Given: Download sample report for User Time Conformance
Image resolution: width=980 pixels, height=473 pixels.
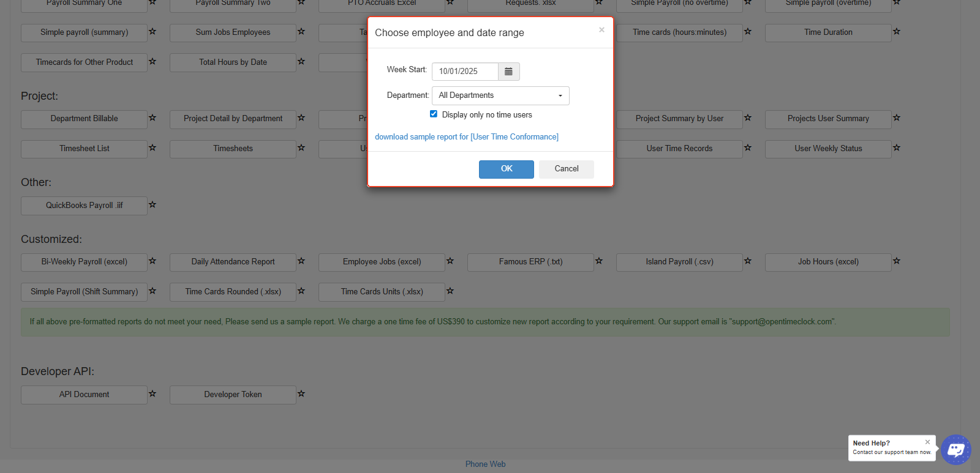Looking at the screenshot, I should click(466, 137).
